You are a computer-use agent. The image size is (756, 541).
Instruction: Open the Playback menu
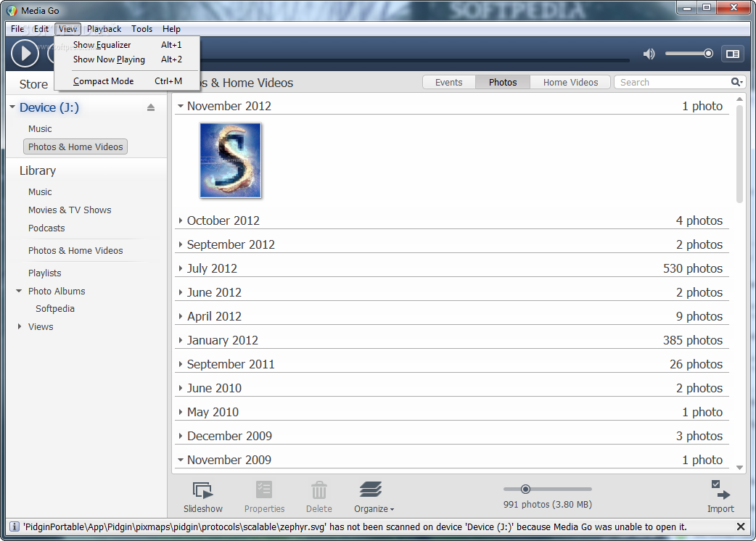104,29
